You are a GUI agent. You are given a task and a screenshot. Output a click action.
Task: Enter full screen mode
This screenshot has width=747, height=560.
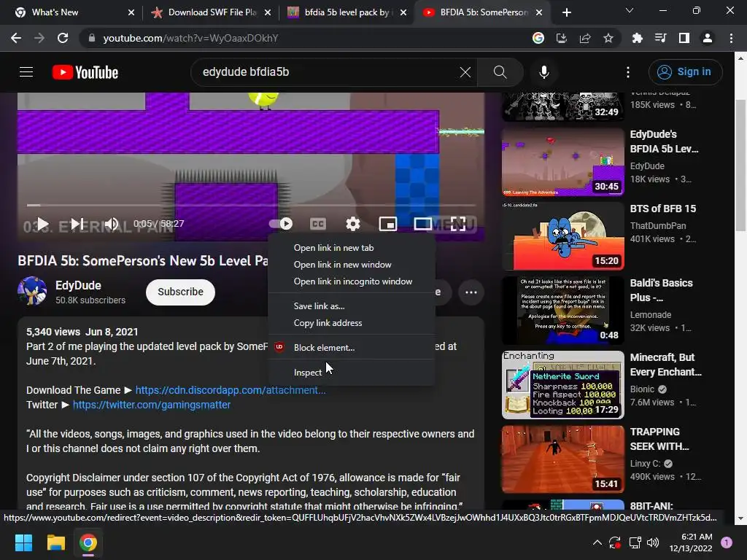[x=458, y=224]
